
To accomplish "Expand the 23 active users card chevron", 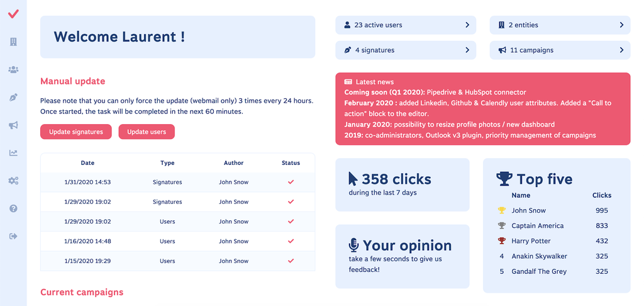I will pos(467,25).
